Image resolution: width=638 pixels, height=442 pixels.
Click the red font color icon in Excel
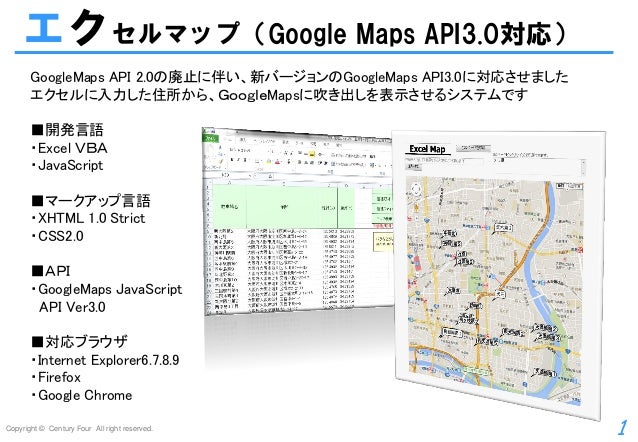tap(277, 162)
